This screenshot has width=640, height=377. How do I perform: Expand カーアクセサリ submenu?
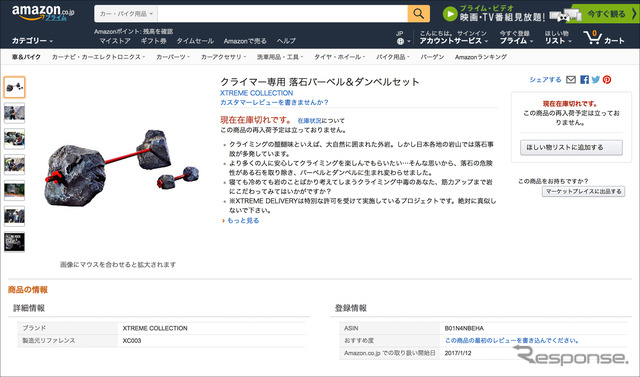tap(223, 57)
